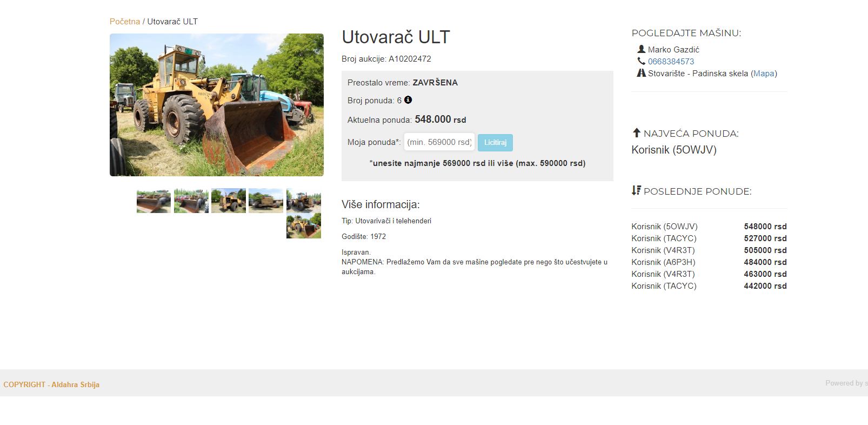Image resolution: width=868 pixels, height=425 pixels.
Task: Open the Početna breadcrumb link
Action: [125, 22]
